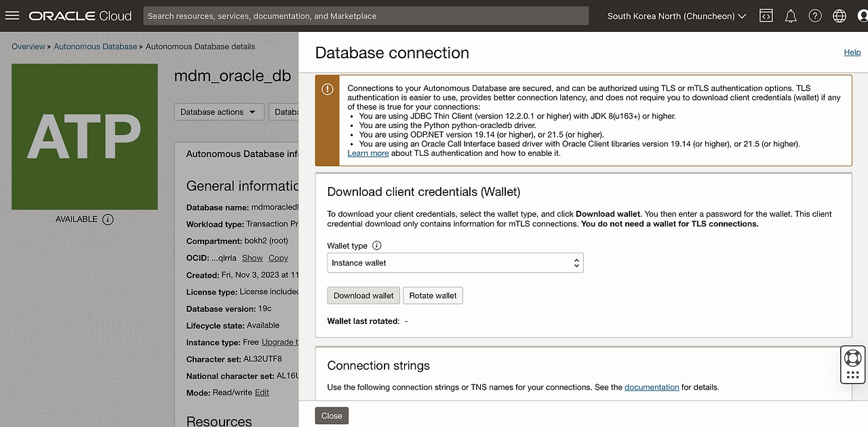
Task: Focus the search resources input field
Action: 366,16
